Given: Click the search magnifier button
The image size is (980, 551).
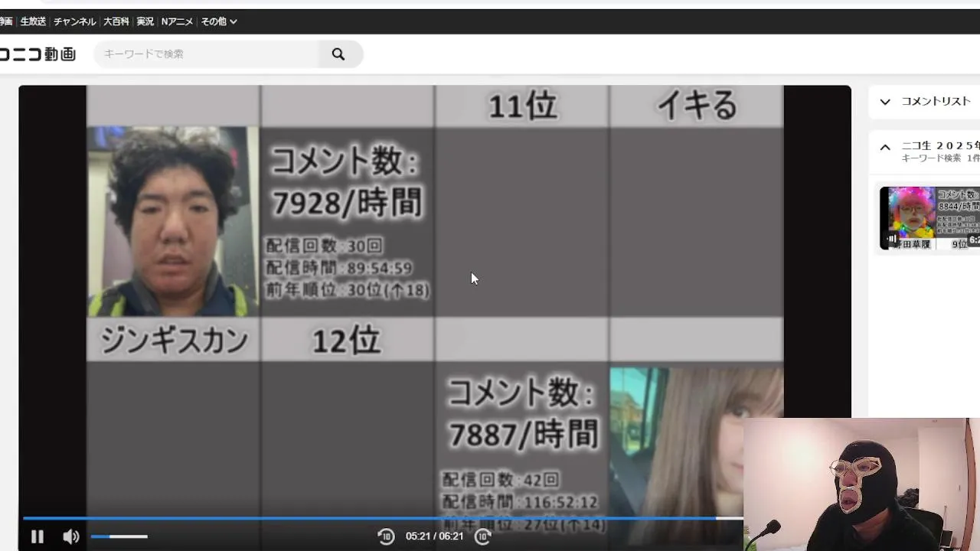Looking at the screenshot, I should click(x=338, y=54).
